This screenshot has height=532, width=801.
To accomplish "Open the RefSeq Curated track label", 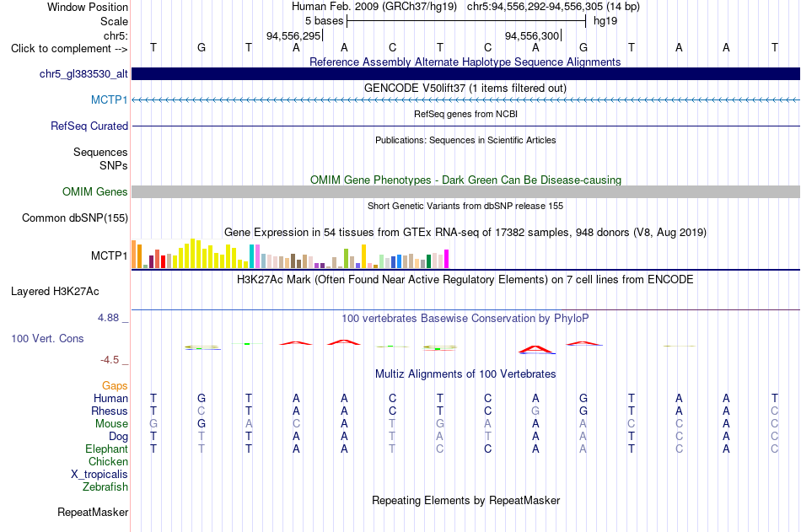I will coord(89,126).
